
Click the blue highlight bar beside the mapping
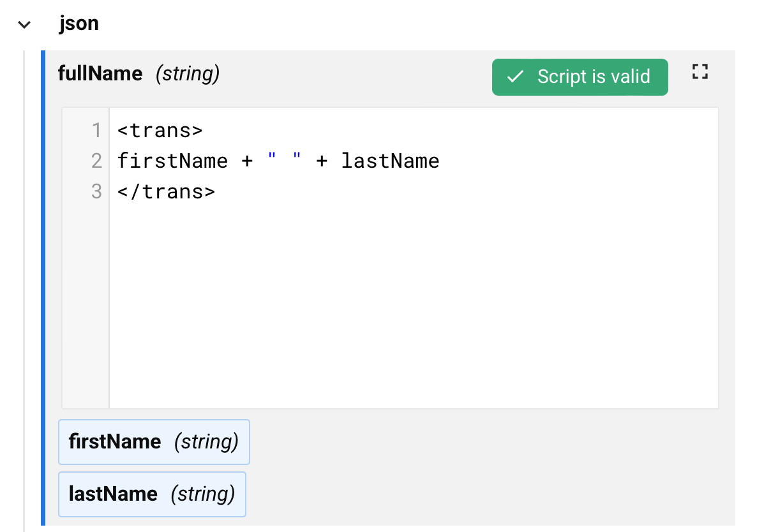coord(42,255)
